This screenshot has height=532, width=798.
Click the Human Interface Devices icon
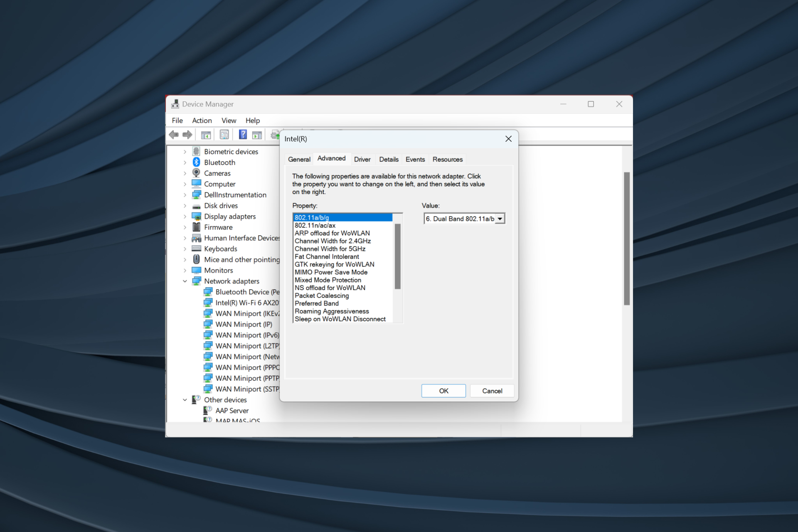196,238
